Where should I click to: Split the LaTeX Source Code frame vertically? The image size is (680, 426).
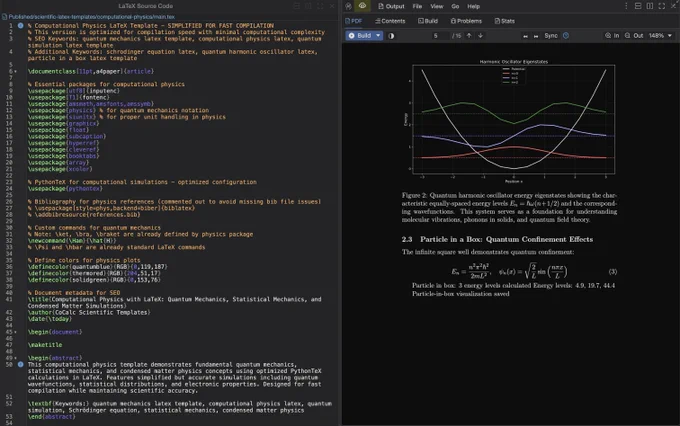pos(308,6)
